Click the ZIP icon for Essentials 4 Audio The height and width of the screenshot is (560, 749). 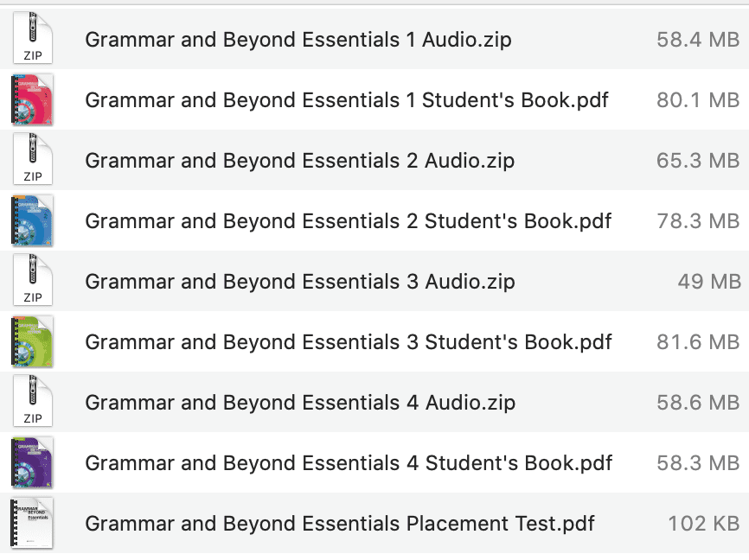coord(33,403)
